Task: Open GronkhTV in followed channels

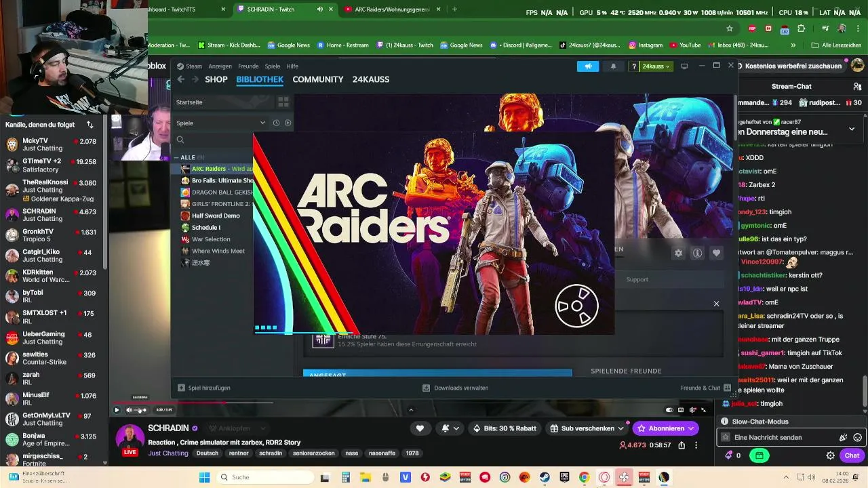Action: click(x=53, y=235)
